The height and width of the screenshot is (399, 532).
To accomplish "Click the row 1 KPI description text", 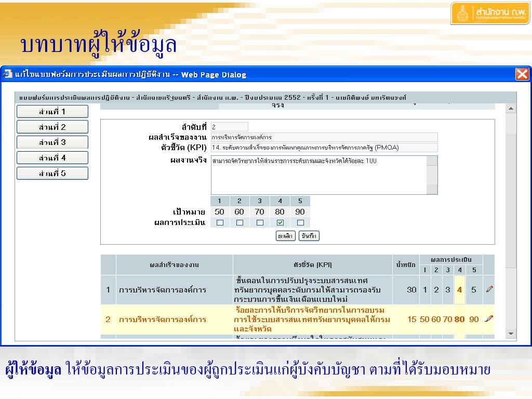I will (307, 290).
